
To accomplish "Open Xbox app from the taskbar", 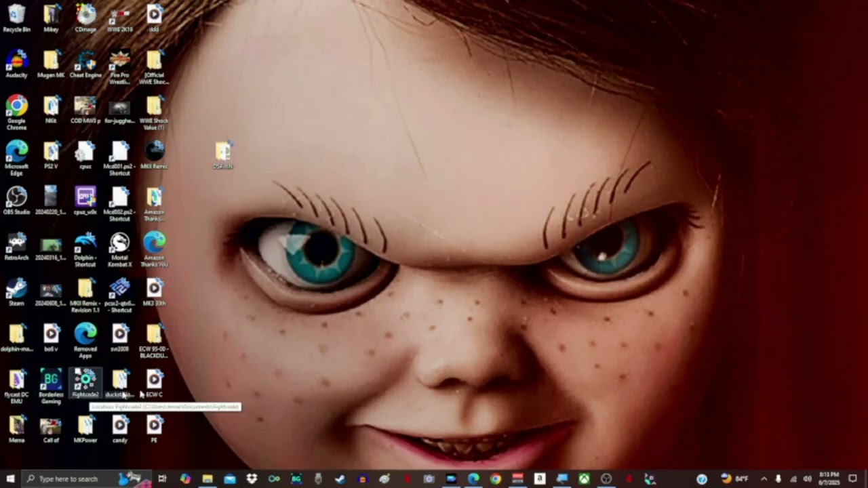I will [584, 479].
